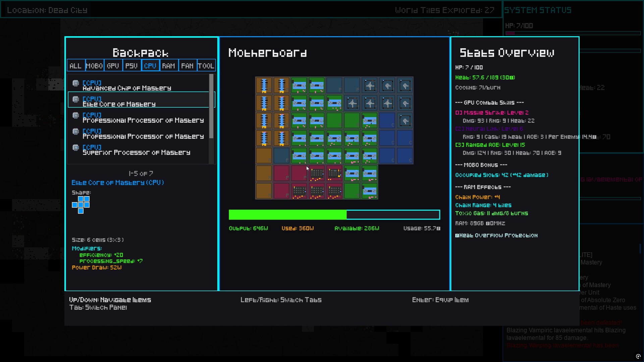644x362 pixels.
Task: Click a dark RAM module tile in bottom row
Action: pyautogui.click(x=317, y=191)
